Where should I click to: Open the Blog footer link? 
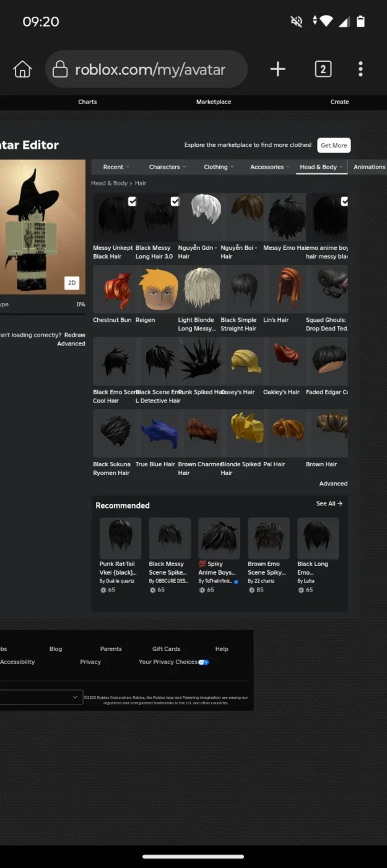point(56,649)
